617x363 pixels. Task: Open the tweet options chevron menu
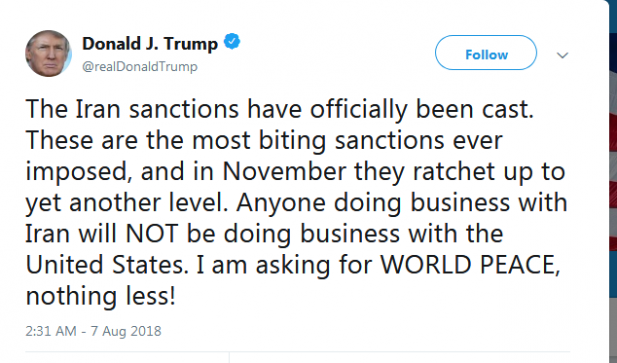point(562,55)
